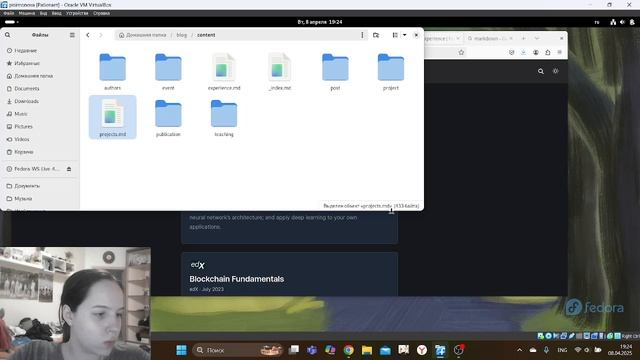
Task: Open VirtualBox Ввод menu
Action: 56,13
